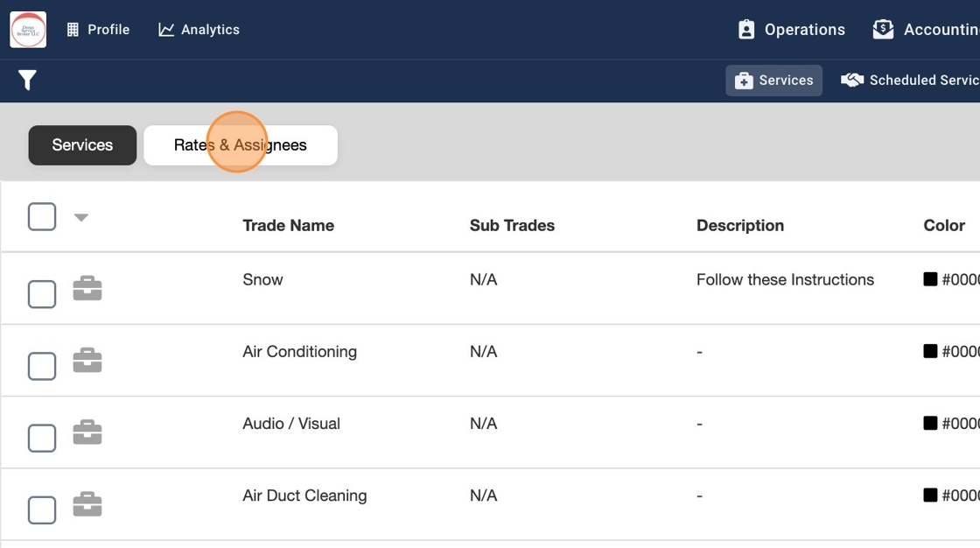
Task: Click the briefcase icon beside Audio / Visual
Action: 87,432
